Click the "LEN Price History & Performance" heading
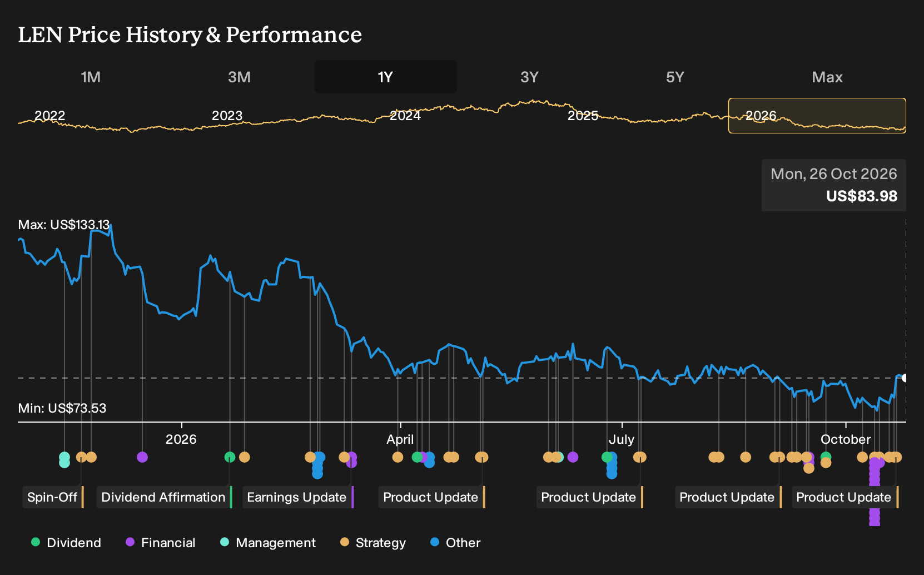924x575 pixels. coord(190,34)
